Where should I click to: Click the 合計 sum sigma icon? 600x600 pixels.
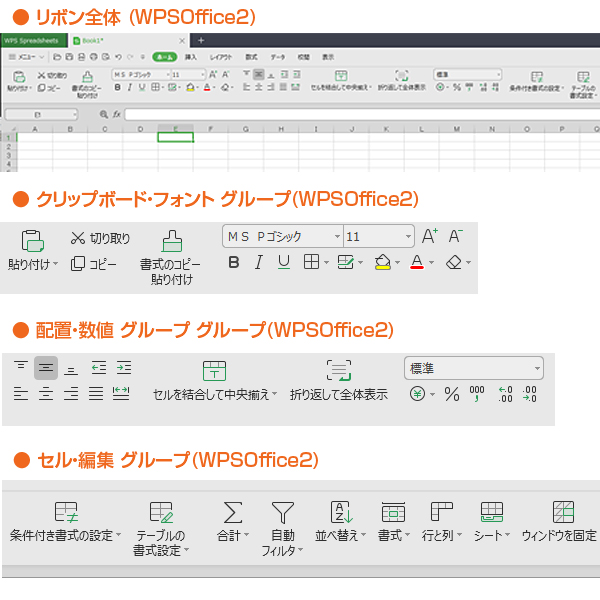tap(233, 512)
